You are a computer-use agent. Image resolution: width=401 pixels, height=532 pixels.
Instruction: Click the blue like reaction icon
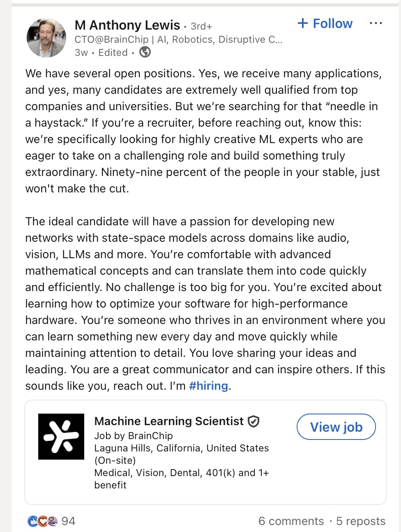point(32,521)
